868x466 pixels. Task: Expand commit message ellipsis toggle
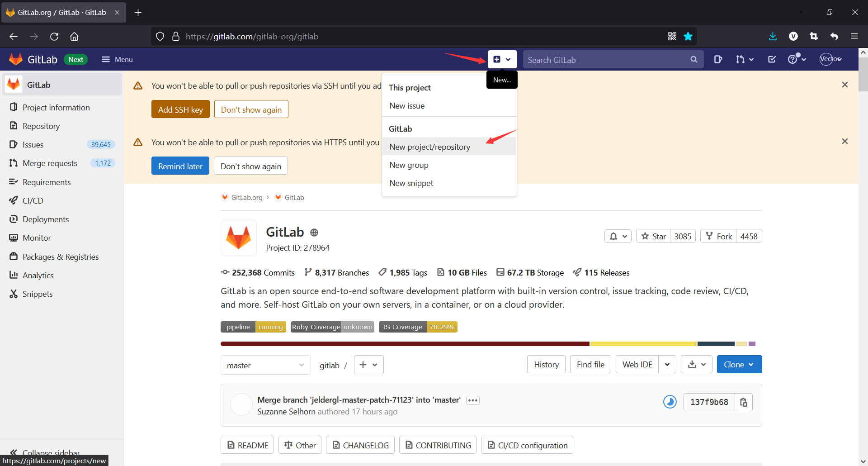point(473,400)
